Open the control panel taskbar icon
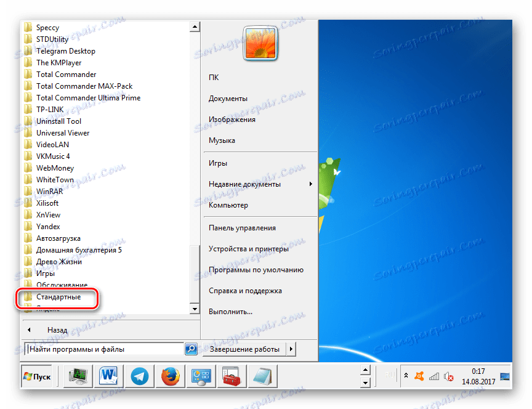The width and height of the screenshot is (532, 409). [x=201, y=376]
